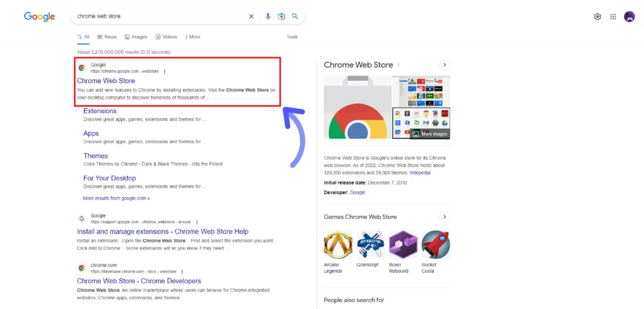Start voice search with the microphone icon
The width and height of the screenshot is (644, 309).
pos(268,16)
